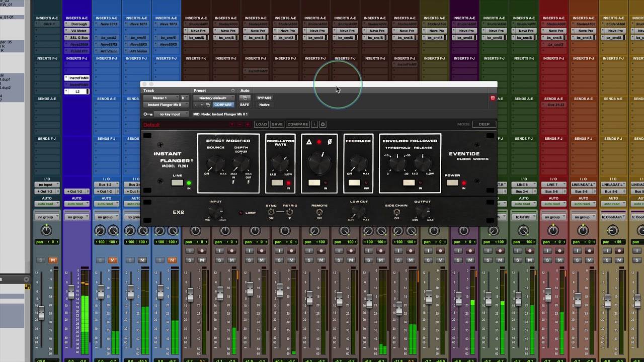Open the 'no input' input selector
644x362 pixels.
(46, 185)
